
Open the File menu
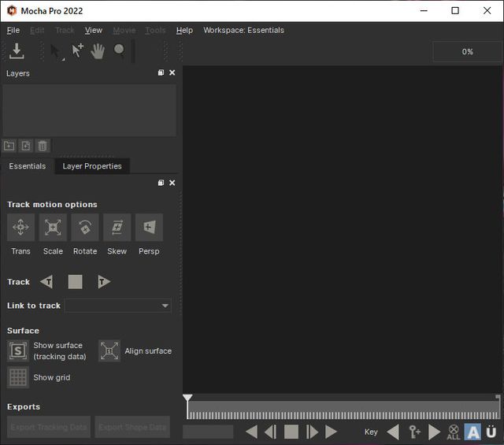point(13,30)
